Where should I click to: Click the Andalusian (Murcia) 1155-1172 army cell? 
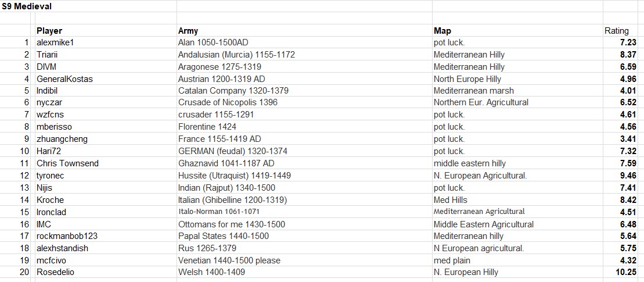[x=236, y=55]
